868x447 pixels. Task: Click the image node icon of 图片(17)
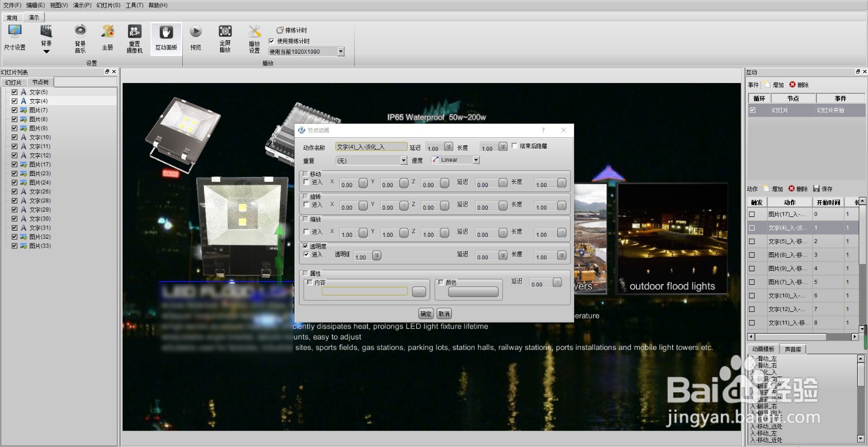point(23,164)
